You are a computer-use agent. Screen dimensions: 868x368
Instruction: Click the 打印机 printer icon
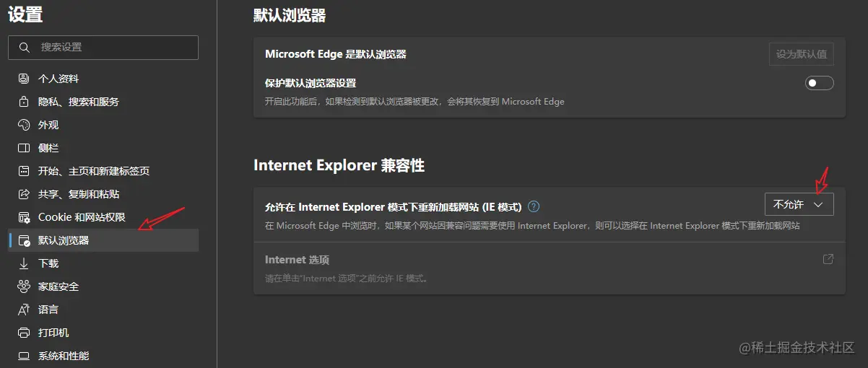pyautogui.click(x=24, y=333)
